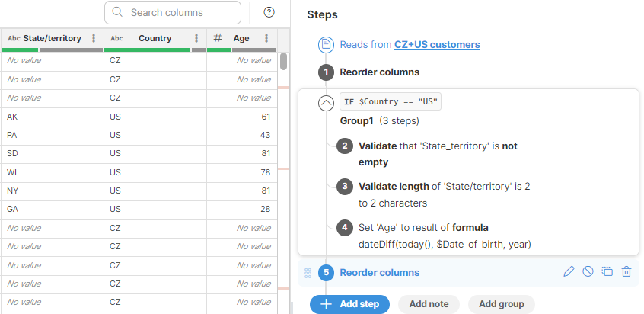Open the CZ+US customers link
This screenshot has width=644, height=314.
pos(437,45)
